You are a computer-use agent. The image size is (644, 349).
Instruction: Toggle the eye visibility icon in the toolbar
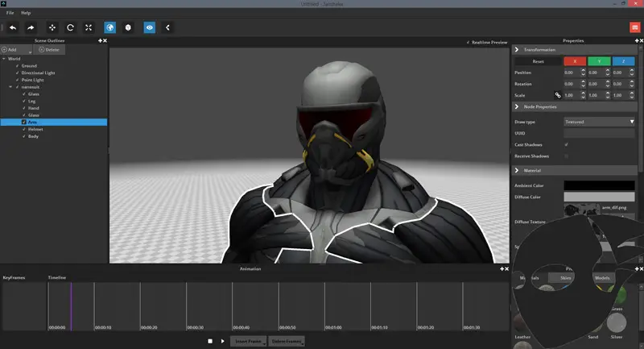click(x=149, y=27)
